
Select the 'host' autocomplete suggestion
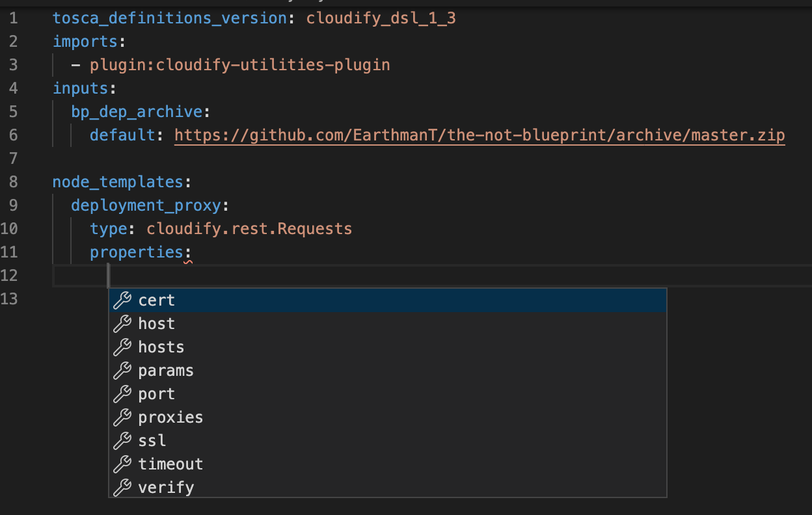point(387,324)
